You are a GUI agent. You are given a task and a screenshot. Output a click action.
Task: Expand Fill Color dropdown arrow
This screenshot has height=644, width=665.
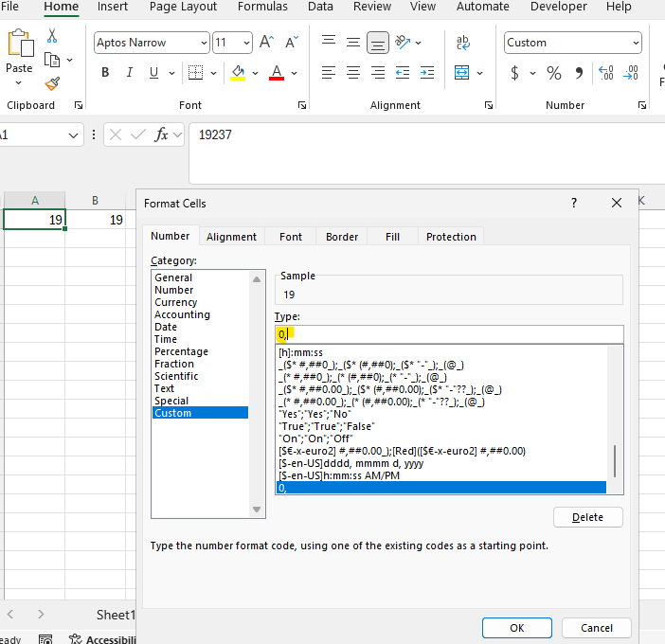click(x=256, y=73)
